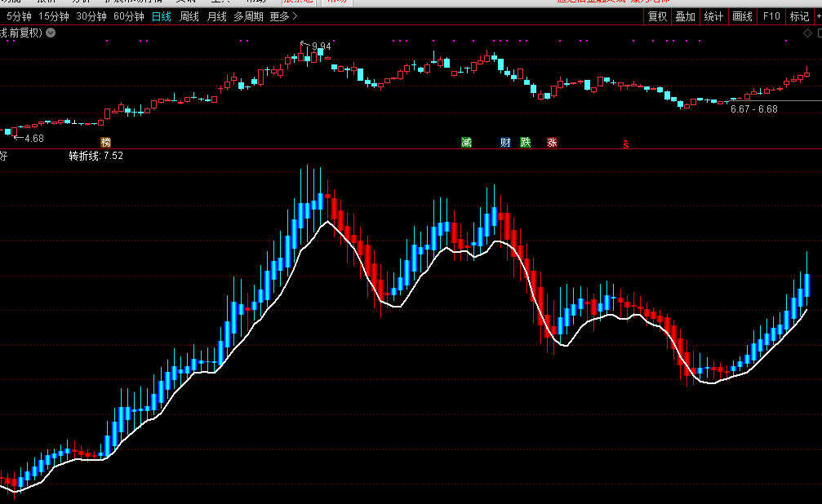Select the 60分钟 period tab
Viewport: 822px width, 504px height.
pyautogui.click(x=128, y=16)
